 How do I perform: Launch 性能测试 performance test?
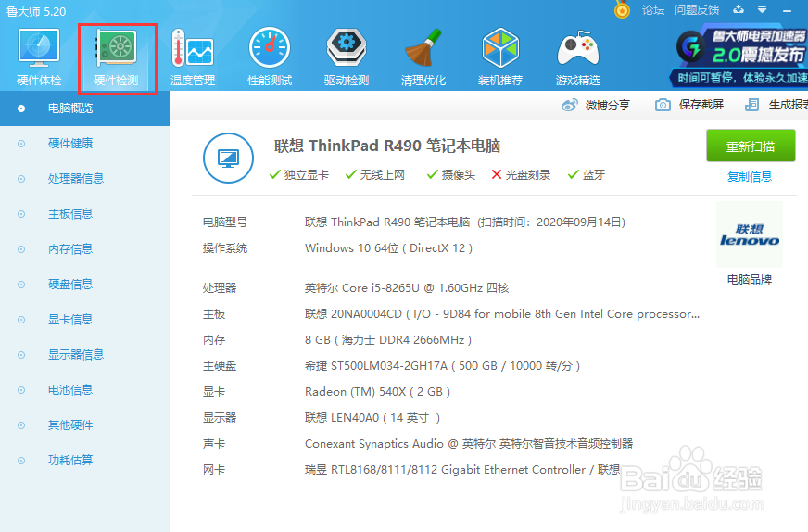(270, 57)
